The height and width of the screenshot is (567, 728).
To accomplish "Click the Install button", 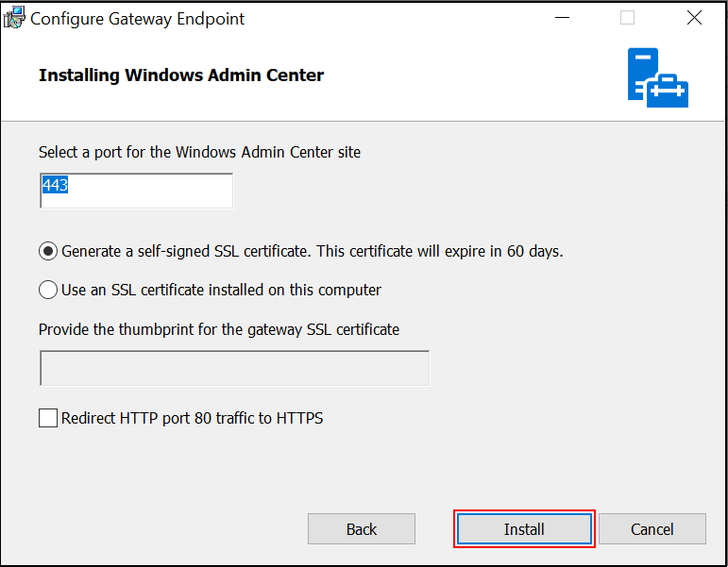I will click(524, 529).
